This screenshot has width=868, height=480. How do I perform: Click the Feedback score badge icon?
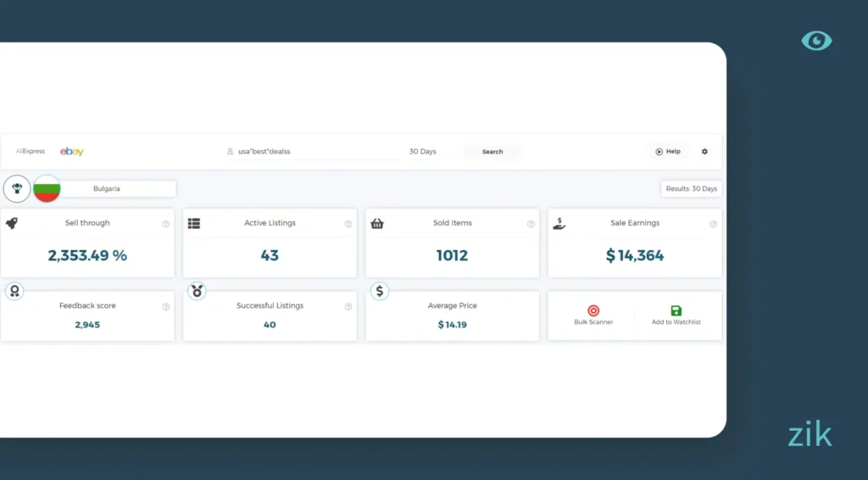point(14,291)
